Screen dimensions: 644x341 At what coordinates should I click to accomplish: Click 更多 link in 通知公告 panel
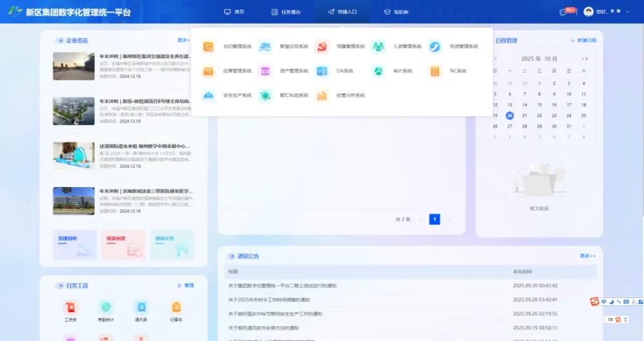[587, 255]
